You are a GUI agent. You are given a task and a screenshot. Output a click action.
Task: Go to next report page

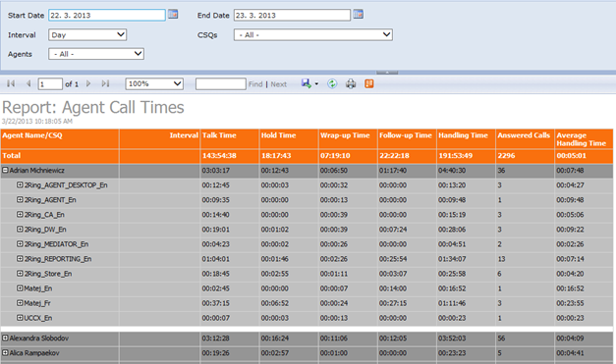(88, 83)
